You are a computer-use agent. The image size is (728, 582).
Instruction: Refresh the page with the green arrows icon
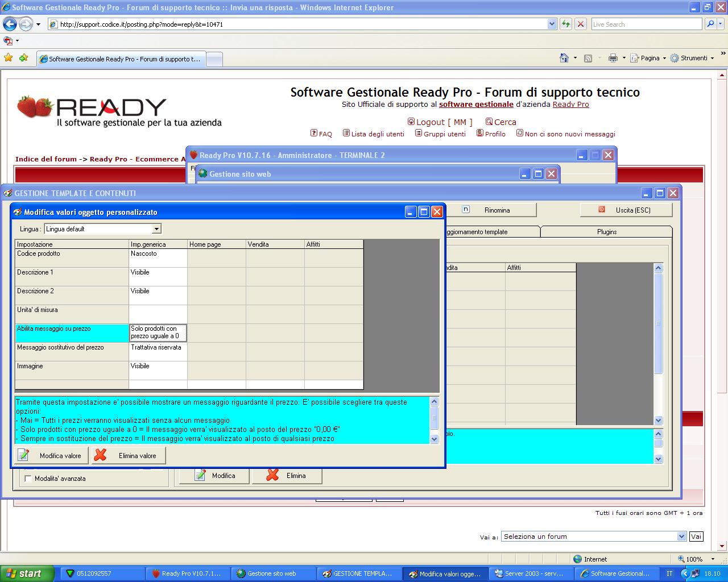566,24
